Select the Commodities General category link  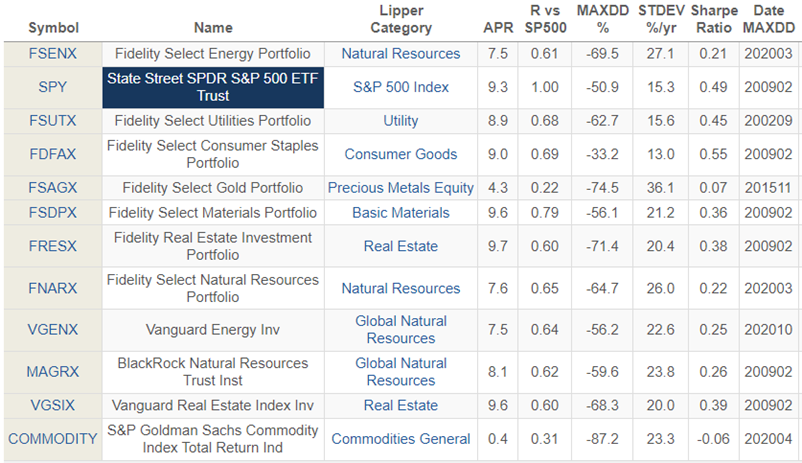[x=400, y=439]
